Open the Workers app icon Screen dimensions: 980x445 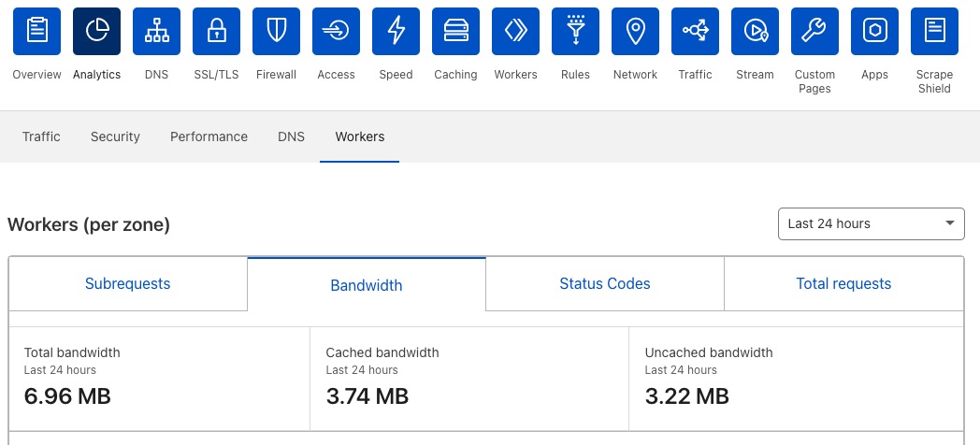pos(515,32)
